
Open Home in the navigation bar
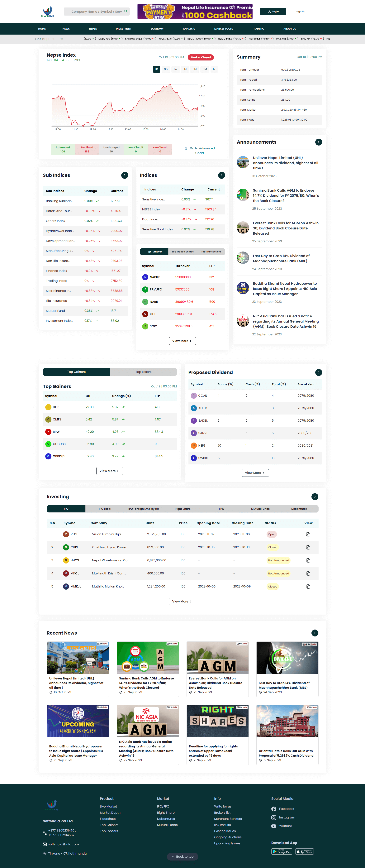point(42,29)
